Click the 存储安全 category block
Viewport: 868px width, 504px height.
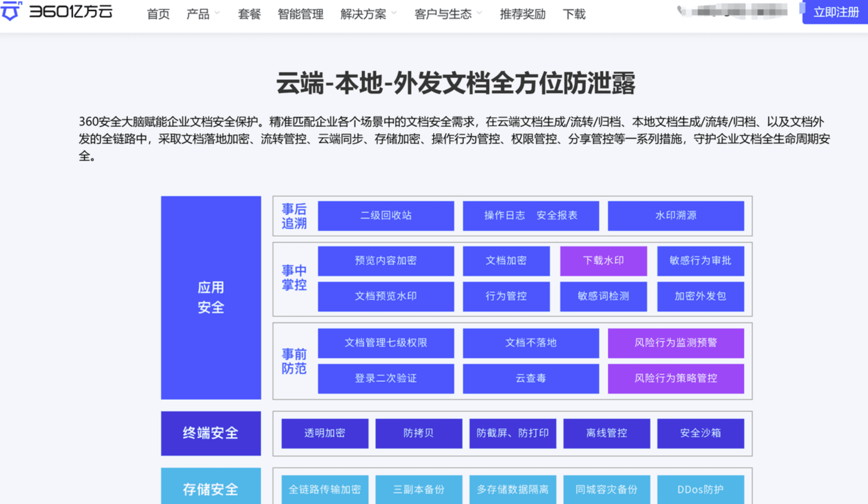pyautogui.click(x=211, y=486)
